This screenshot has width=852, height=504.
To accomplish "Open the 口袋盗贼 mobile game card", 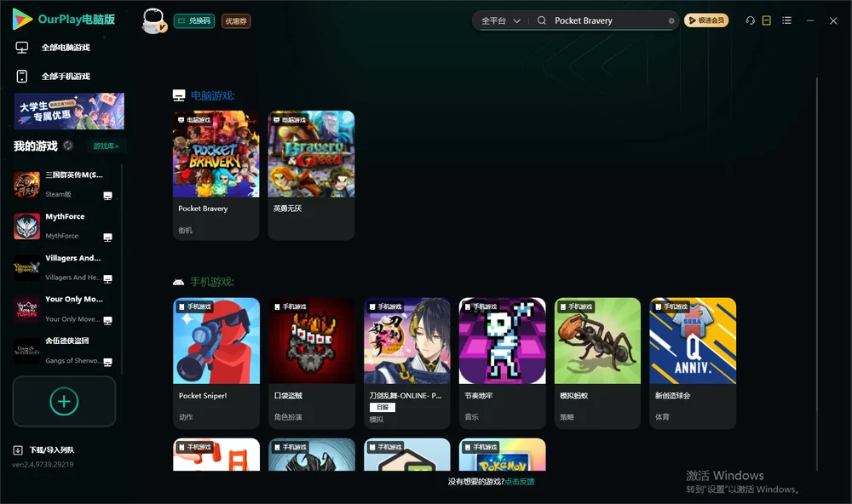I will point(312,363).
